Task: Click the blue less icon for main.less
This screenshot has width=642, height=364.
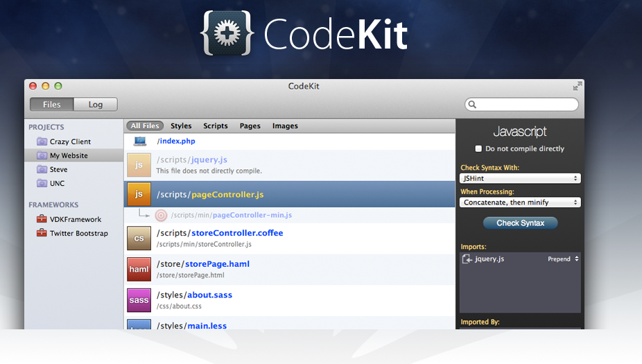Action: click(139, 324)
